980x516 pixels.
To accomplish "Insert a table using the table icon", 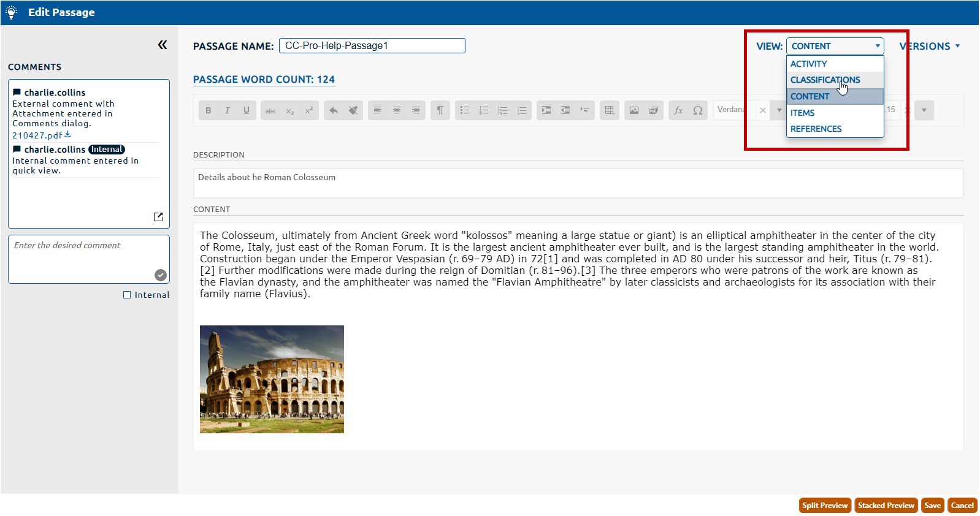I will pos(609,110).
